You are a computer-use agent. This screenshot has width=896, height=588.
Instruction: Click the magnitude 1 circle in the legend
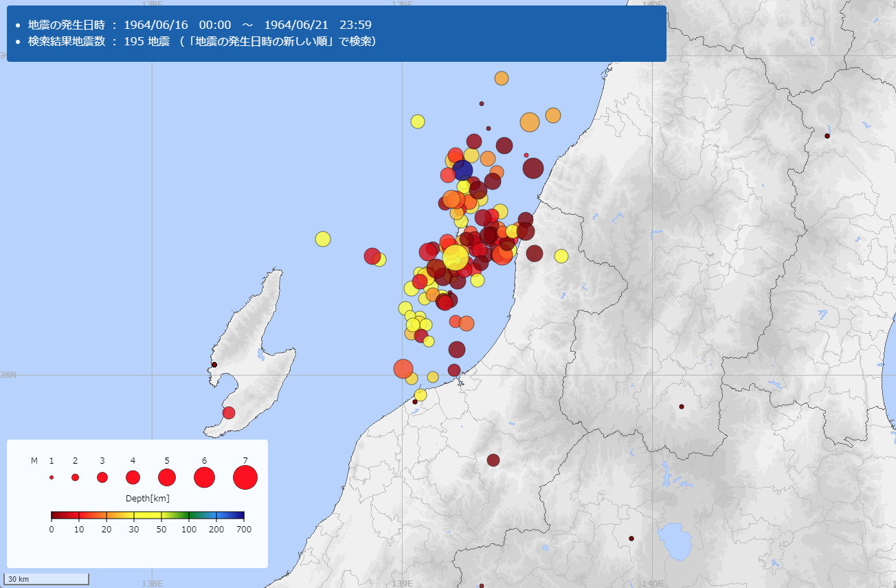click(x=52, y=477)
